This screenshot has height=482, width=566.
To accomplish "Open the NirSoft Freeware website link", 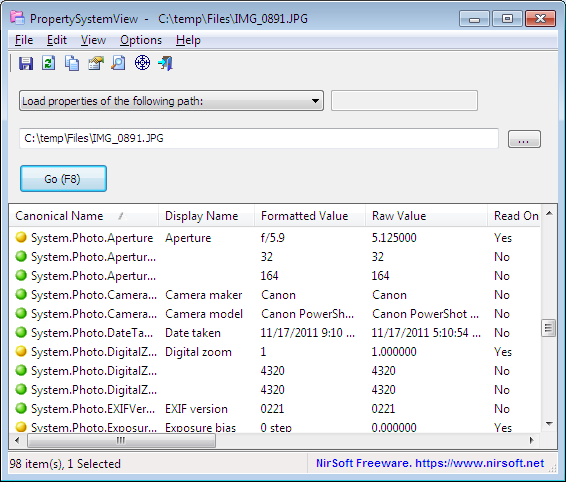I will point(430,463).
